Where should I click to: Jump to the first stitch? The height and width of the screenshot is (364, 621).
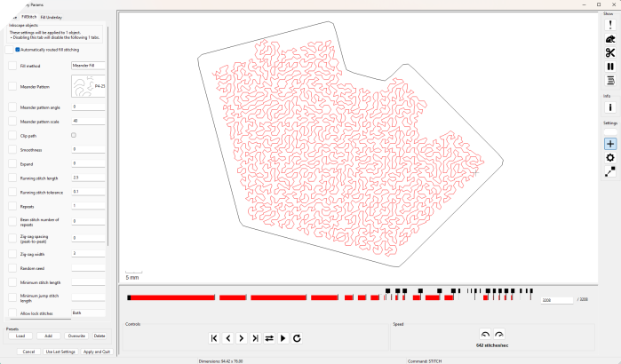[214, 338]
